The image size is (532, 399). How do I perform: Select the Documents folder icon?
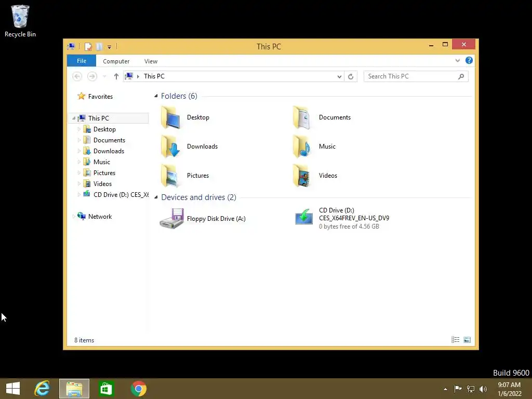tap(302, 117)
